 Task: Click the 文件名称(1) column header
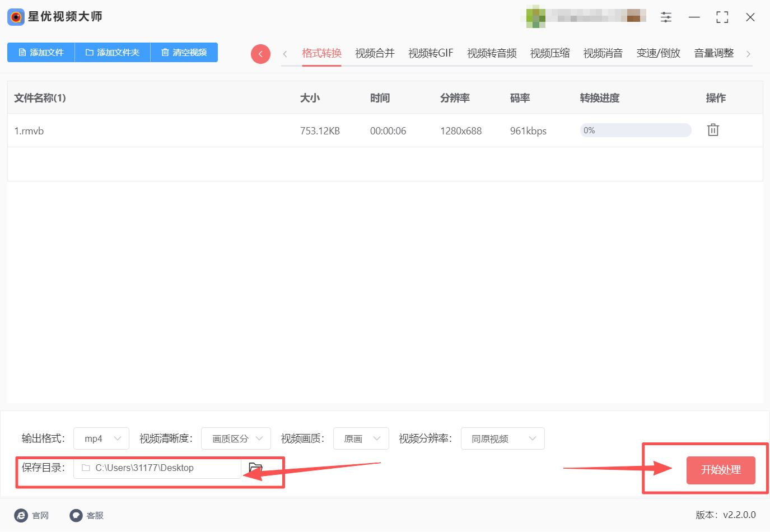click(x=40, y=98)
